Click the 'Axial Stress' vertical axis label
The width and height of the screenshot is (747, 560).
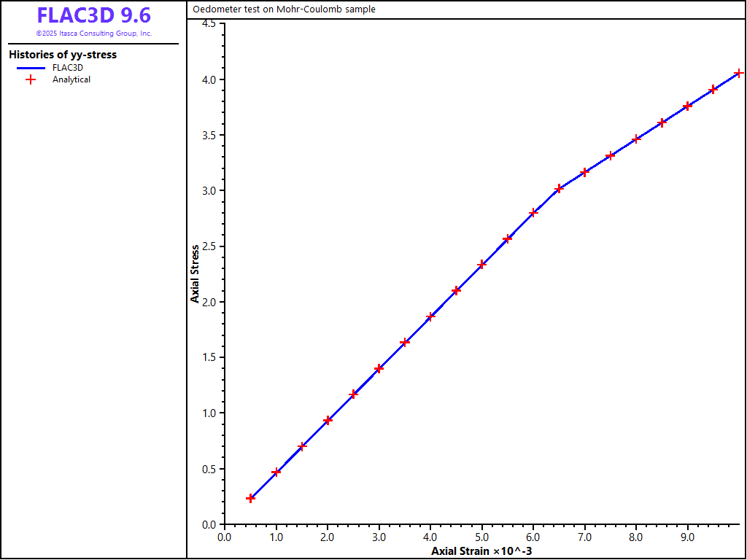[x=195, y=273]
